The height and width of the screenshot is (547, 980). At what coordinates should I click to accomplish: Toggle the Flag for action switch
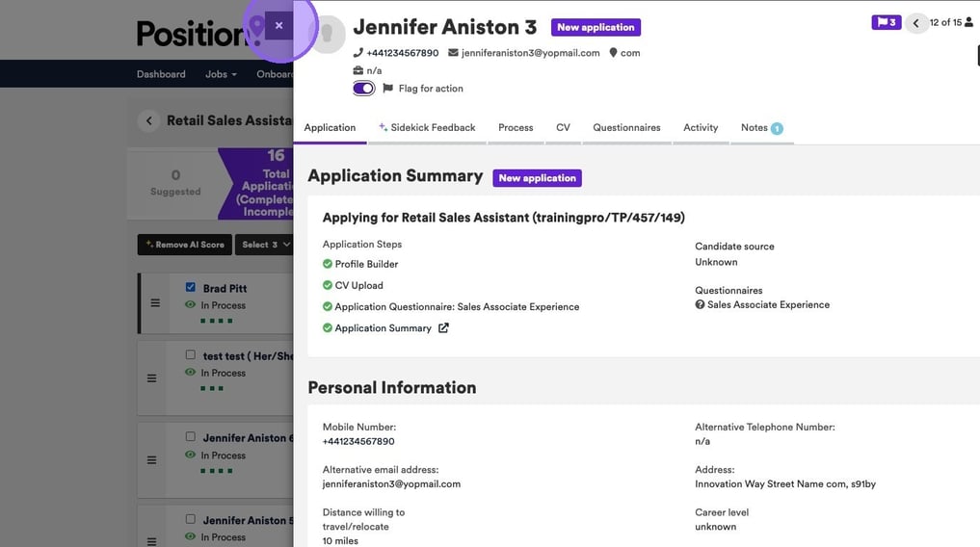click(363, 89)
